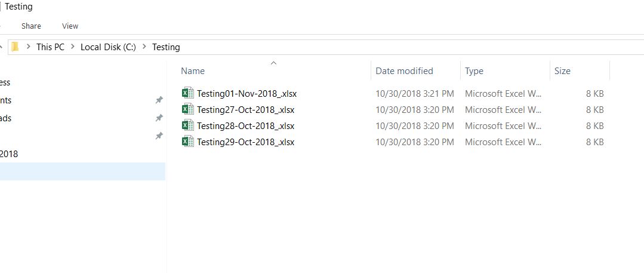Sort files by Date modified column
The width and height of the screenshot is (644, 273).
pos(404,70)
